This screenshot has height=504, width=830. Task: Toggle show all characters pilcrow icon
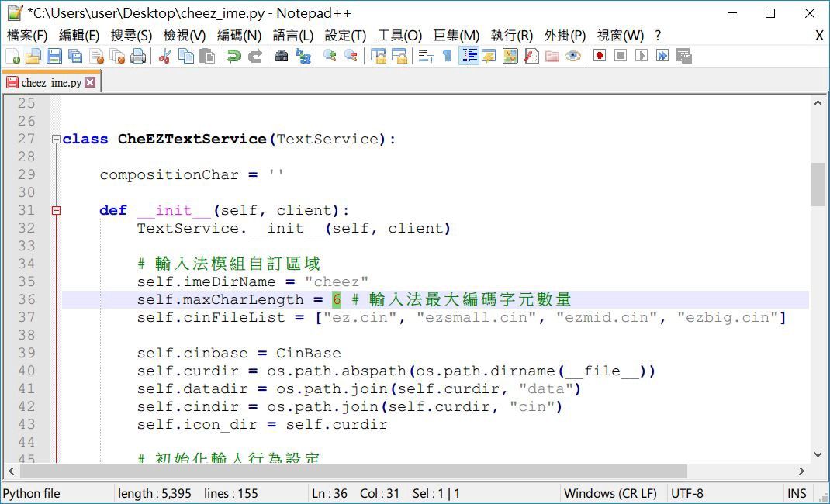[447, 56]
